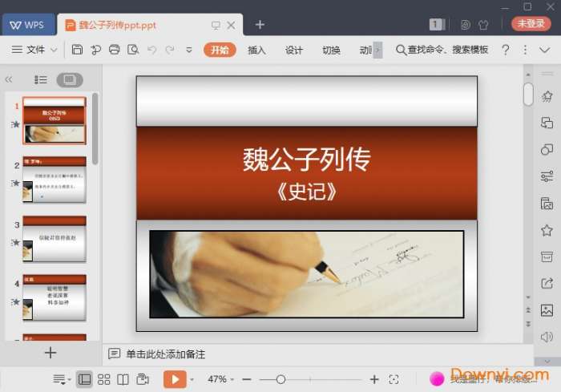The width and height of the screenshot is (561, 392).
Task: Click export to PDF icon beside Save
Action: click(x=95, y=50)
